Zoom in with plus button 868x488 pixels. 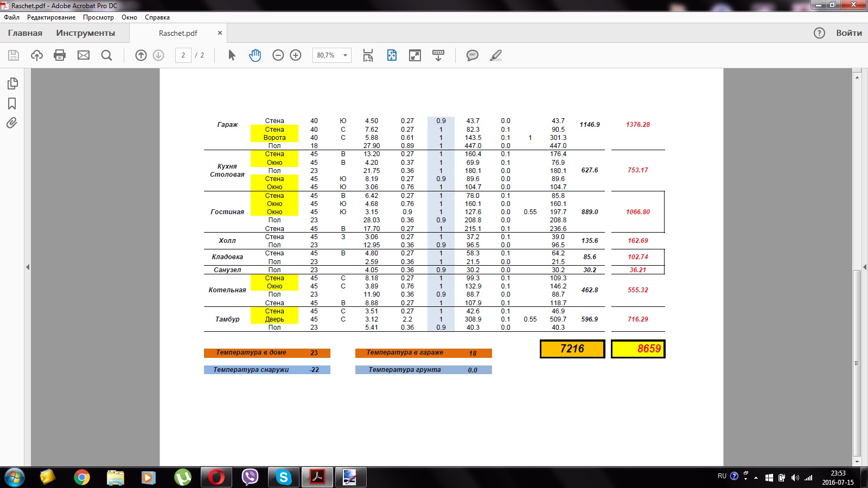[x=296, y=55]
